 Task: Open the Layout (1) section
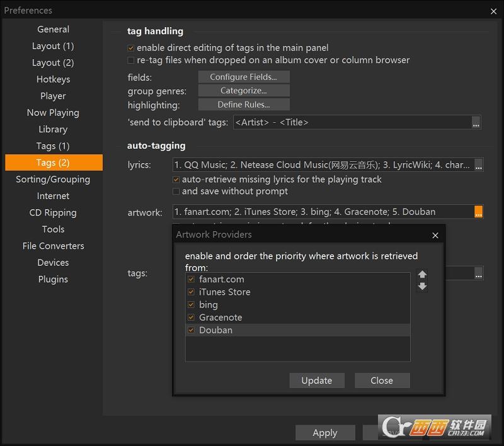(54, 46)
